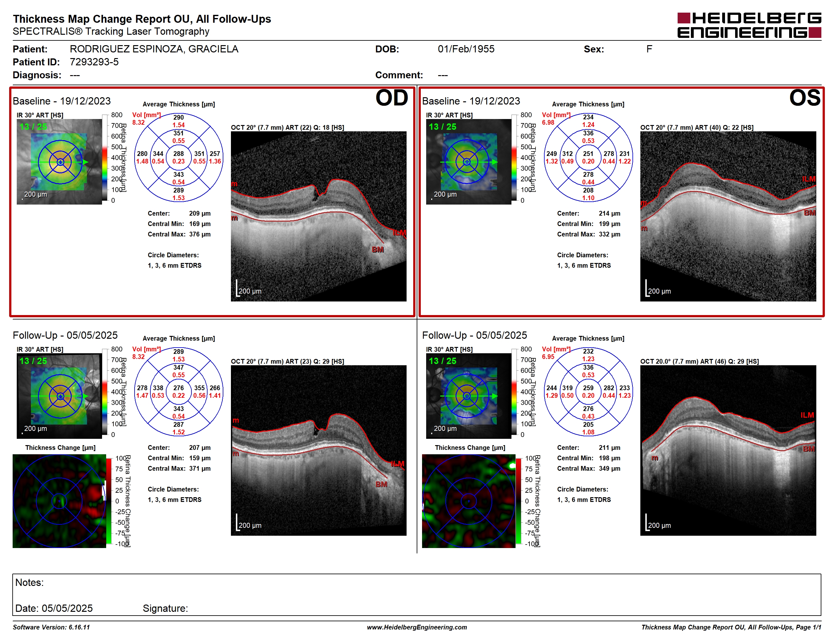Open the OS baseline IR fundus thumbnail
The image size is (834, 644).
point(468,161)
